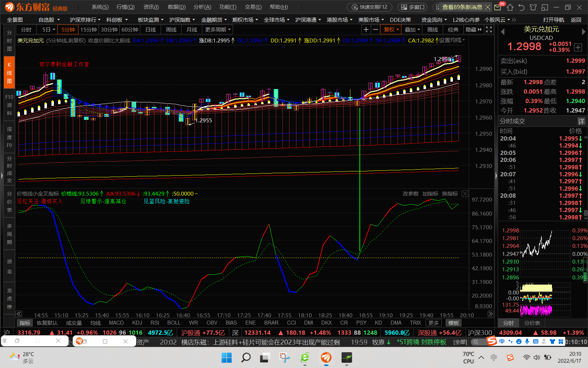Open Snipping tool taskbar icon

(285, 357)
